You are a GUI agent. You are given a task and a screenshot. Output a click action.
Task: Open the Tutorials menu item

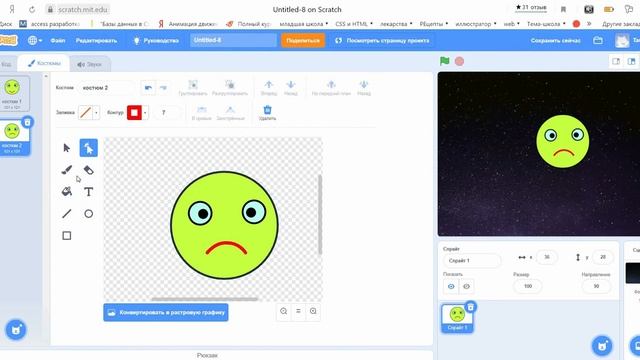point(156,40)
